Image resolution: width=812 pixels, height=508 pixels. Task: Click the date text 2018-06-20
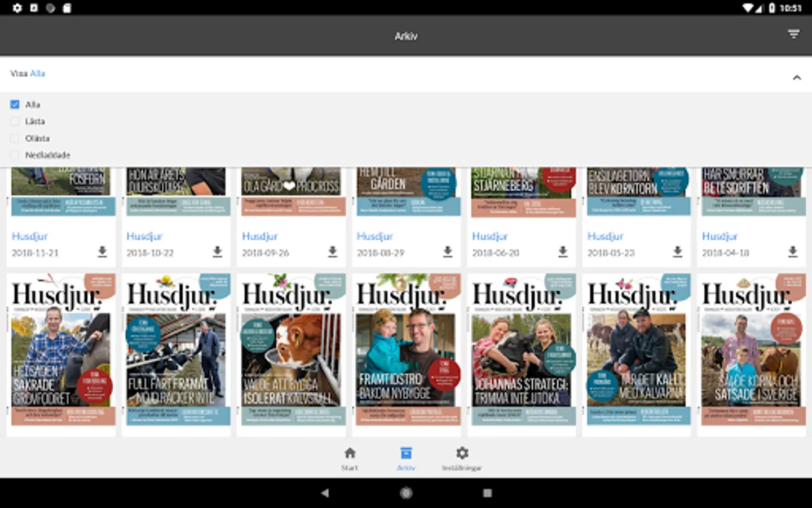point(496,253)
